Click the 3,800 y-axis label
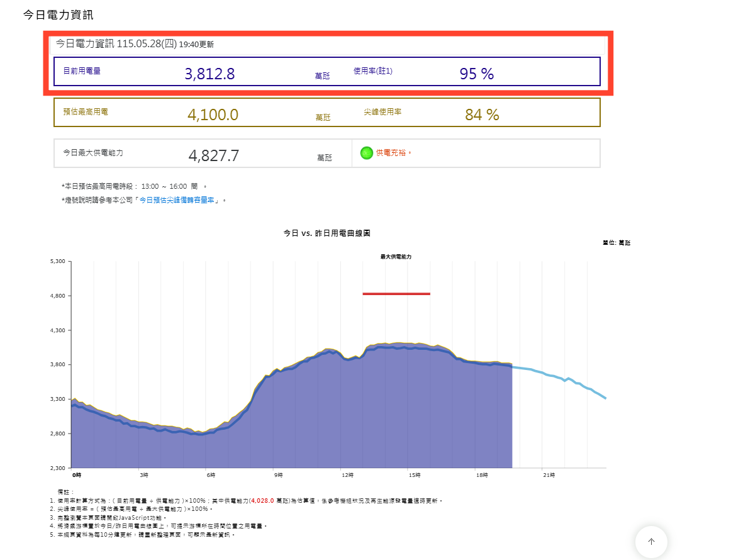The width and height of the screenshot is (731, 560). [58, 365]
